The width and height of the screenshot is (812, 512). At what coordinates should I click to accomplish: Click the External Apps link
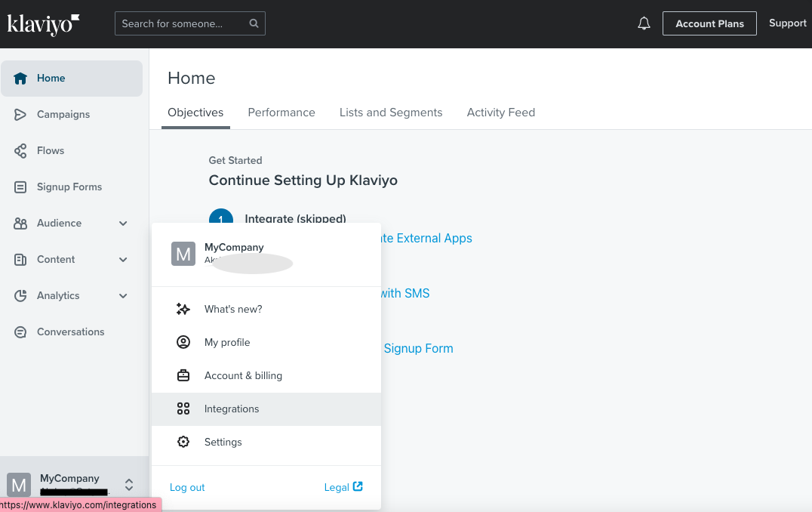click(426, 239)
